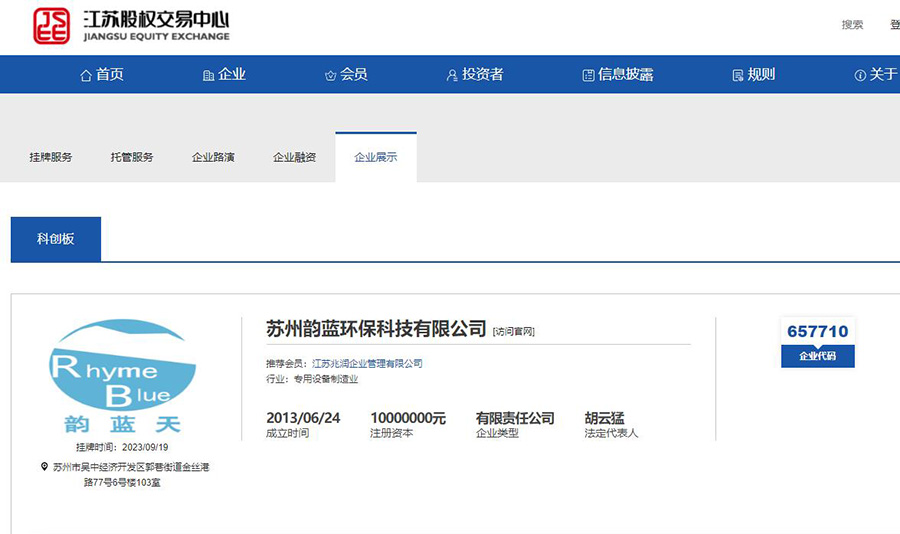Click the location pin icon by address

coord(44,467)
